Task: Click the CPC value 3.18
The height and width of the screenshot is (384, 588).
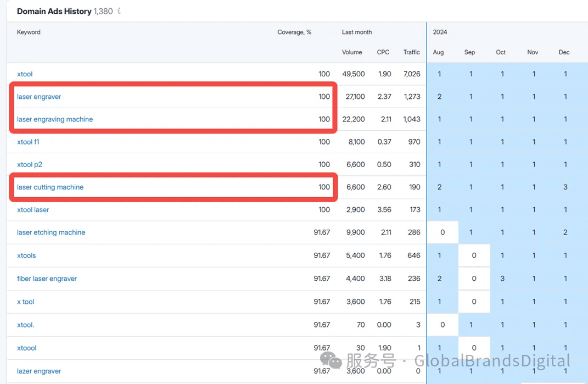Action: [x=385, y=279]
